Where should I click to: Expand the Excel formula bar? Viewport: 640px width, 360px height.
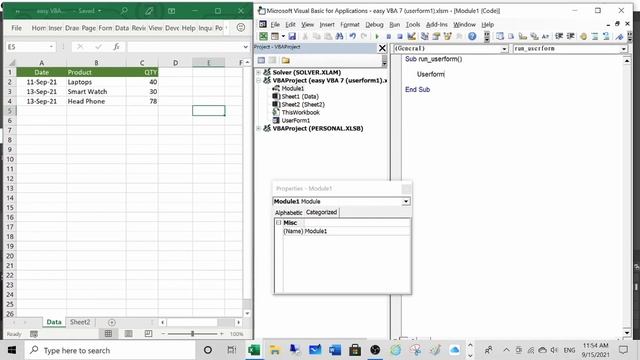click(x=245, y=47)
